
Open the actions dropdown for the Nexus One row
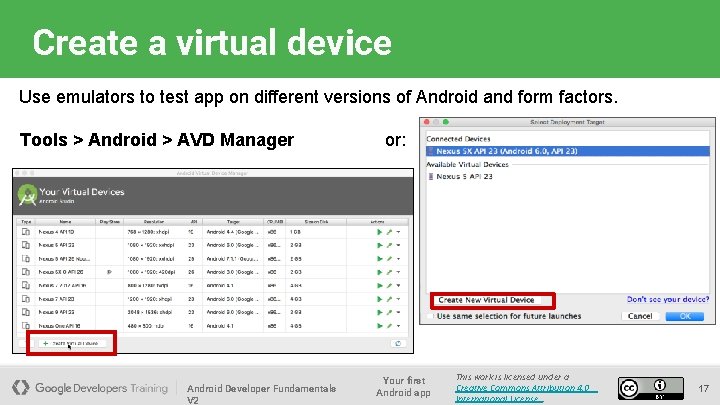point(399,326)
